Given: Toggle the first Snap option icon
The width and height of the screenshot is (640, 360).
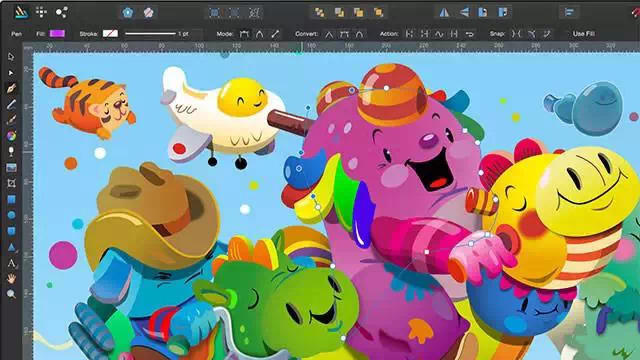Looking at the screenshot, I should tap(516, 34).
